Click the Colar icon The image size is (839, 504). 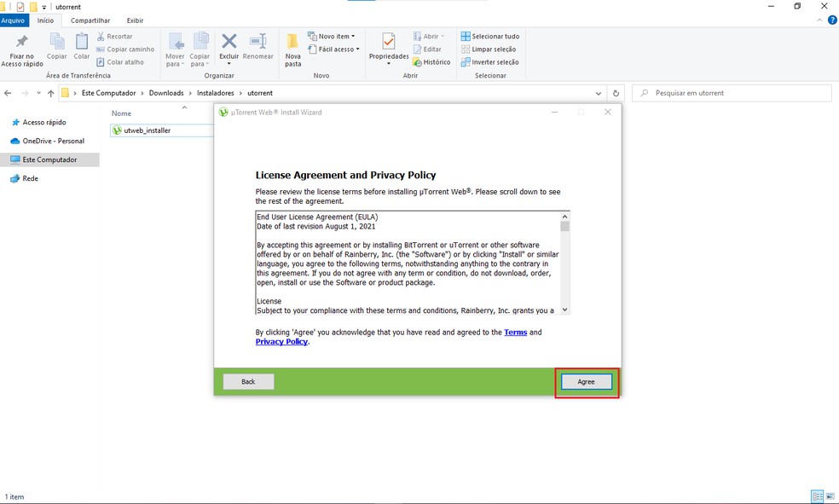(x=81, y=49)
